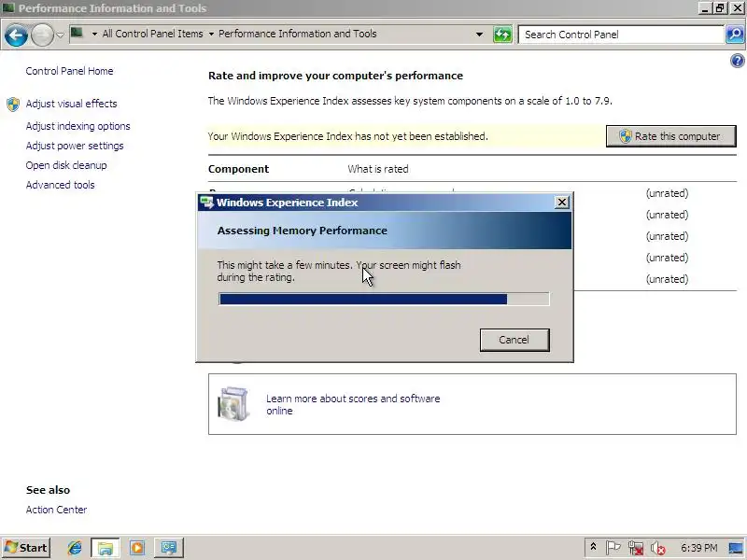Viewport: 747px width, 560px height.
Task: Select All Control Panel Items breadcrumb
Action: point(152,34)
